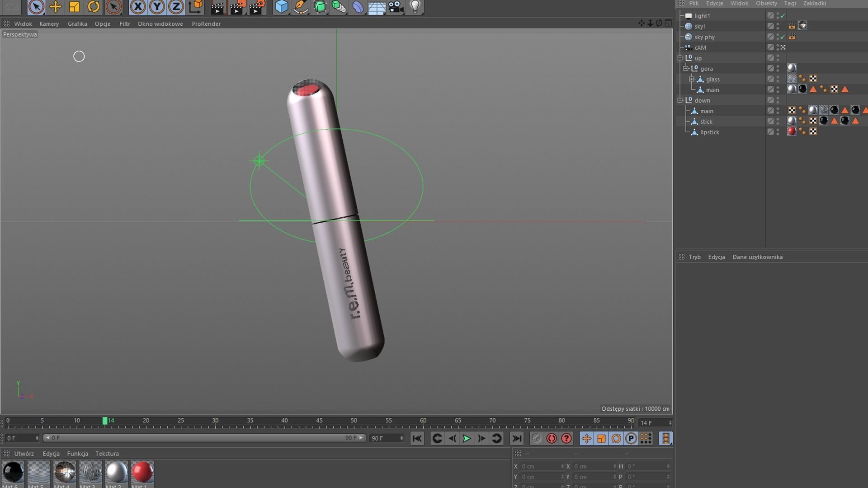Click the 0 F start frame field
The width and height of the screenshot is (868, 488).
pyautogui.click(x=22, y=438)
